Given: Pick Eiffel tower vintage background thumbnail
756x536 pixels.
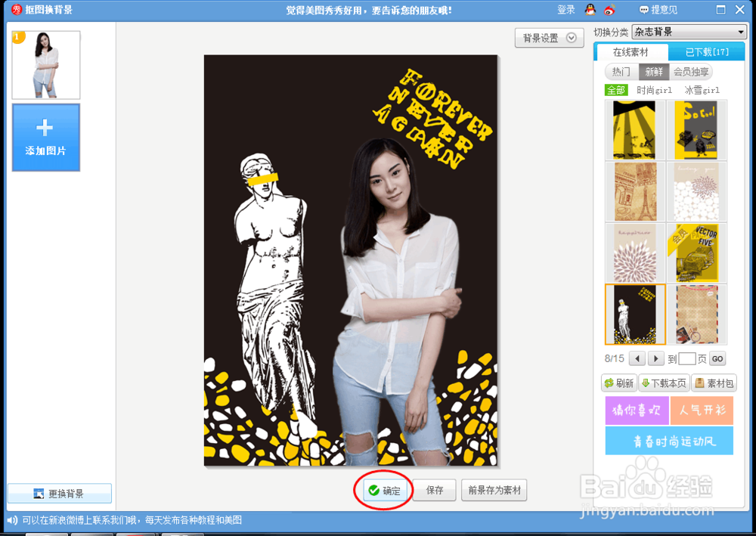Looking at the screenshot, I should [x=634, y=191].
